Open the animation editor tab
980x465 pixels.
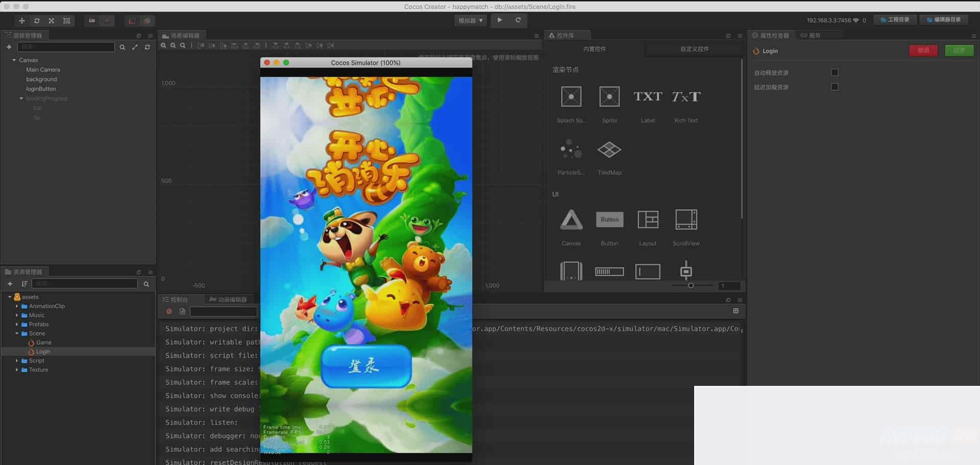[x=228, y=300]
